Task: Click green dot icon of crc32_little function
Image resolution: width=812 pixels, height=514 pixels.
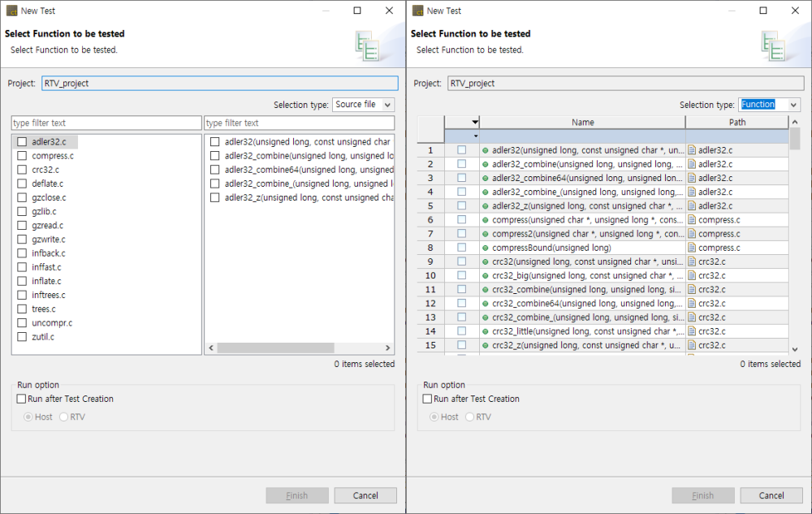Action: (486, 331)
